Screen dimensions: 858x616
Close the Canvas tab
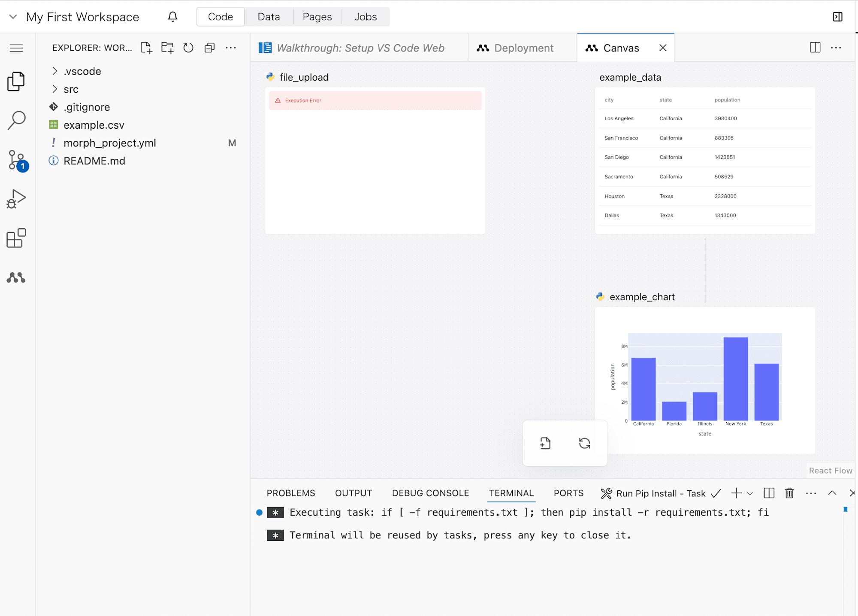click(x=663, y=48)
